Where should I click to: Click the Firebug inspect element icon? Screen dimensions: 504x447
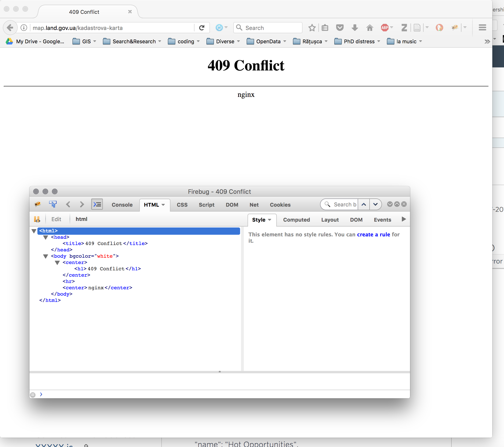tap(53, 204)
